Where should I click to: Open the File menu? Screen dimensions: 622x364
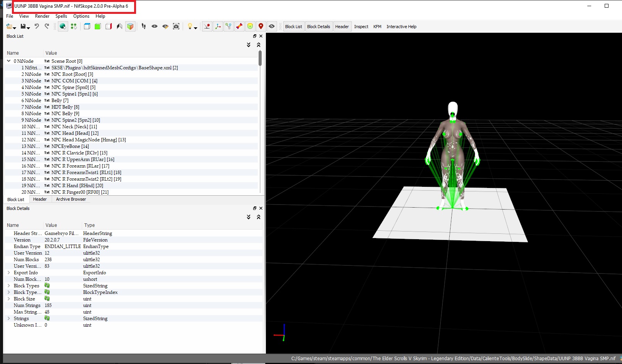(10, 16)
